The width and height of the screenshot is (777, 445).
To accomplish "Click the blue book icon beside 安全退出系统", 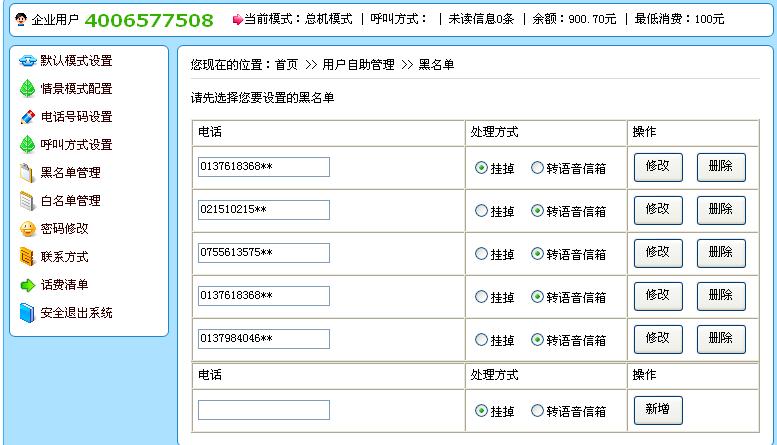I will point(27,313).
